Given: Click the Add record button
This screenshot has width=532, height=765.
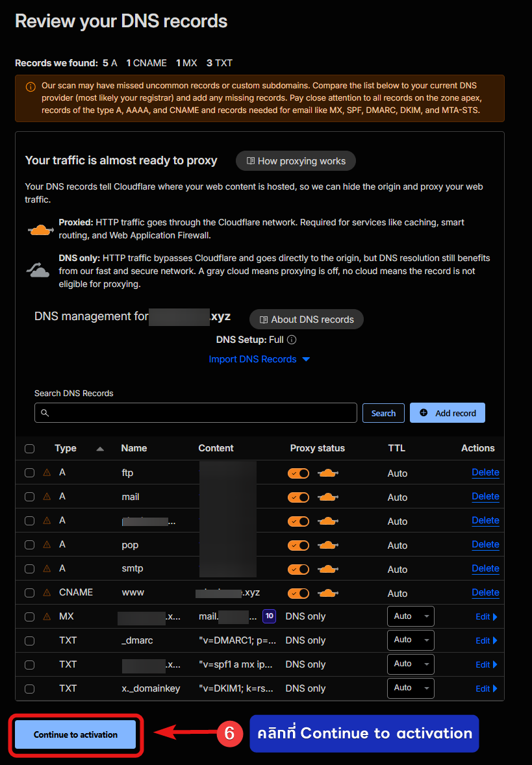Looking at the screenshot, I should [447, 413].
